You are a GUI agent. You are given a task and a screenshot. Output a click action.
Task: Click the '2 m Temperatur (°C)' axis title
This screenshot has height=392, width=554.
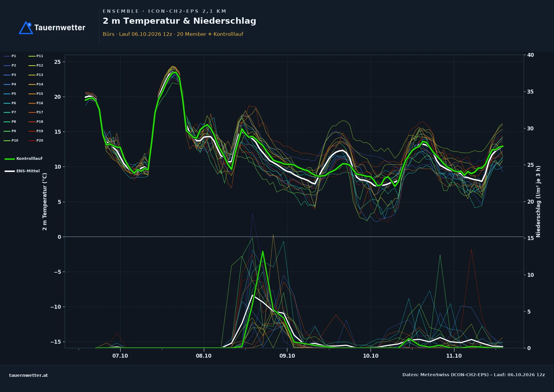coord(45,201)
